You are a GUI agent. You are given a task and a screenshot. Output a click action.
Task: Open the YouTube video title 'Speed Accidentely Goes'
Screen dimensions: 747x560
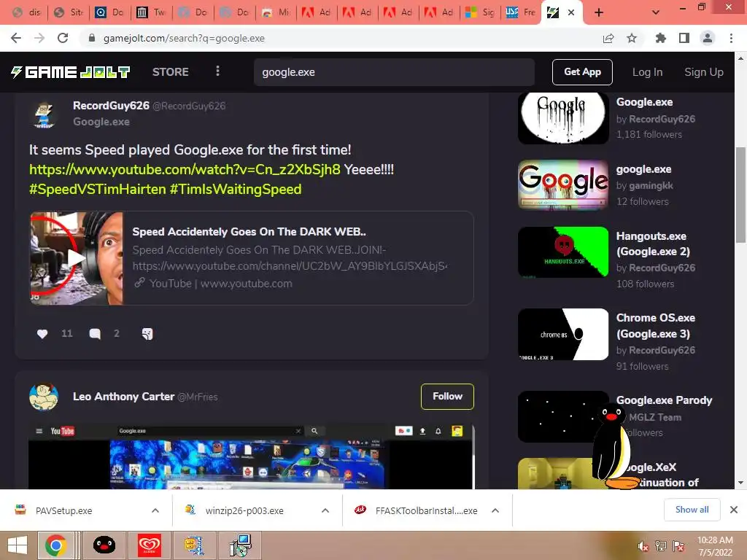click(249, 231)
